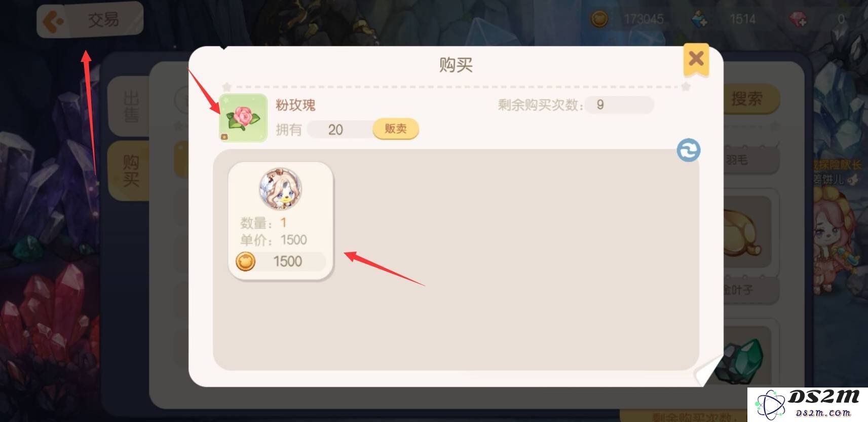The width and height of the screenshot is (868, 422).
Task: Click the 搜索 search button
Action: coord(751,98)
